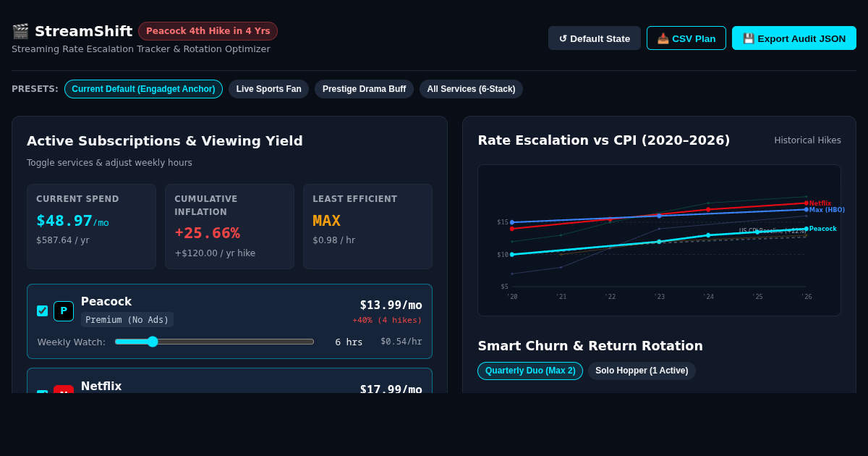Click the Smart Churn & Return Rotation heading
Image resolution: width=868 pixels, height=456 pixels.
pos(590,346)
